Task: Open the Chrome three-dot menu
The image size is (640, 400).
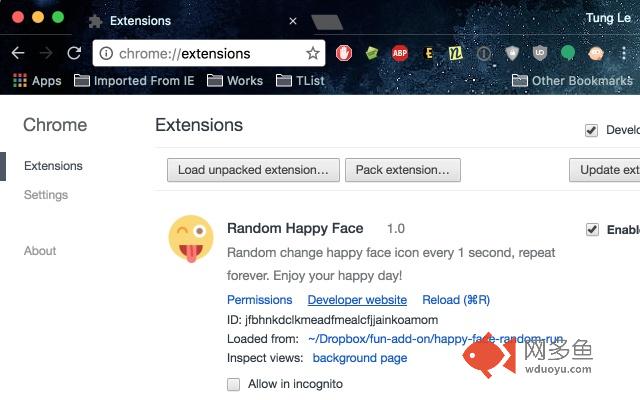Action: click(x=624, y=53)
